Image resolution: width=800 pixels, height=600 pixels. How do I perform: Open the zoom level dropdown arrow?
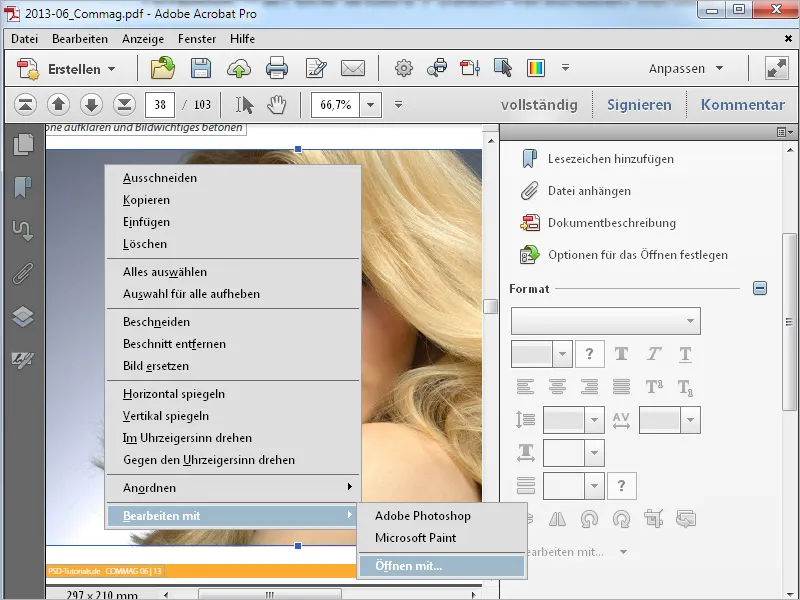click(370, 105)
